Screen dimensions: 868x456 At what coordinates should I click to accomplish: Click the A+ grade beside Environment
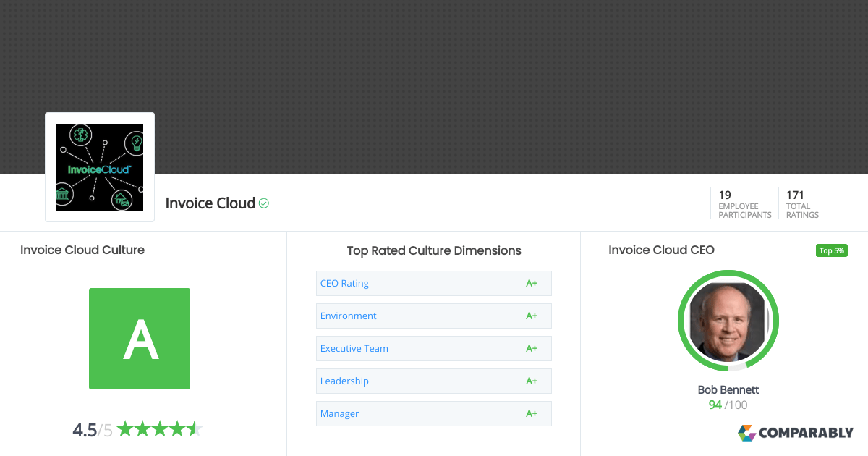point(532,316)
